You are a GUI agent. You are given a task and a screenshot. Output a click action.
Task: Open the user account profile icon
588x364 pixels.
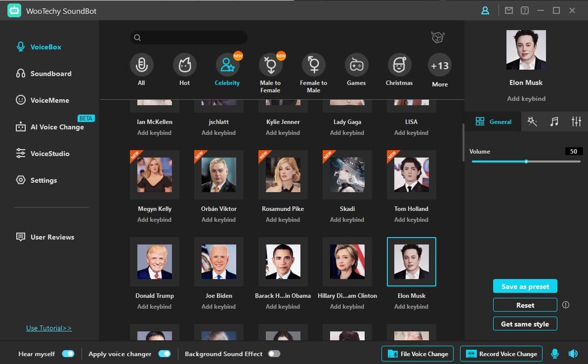click(485, 10)
